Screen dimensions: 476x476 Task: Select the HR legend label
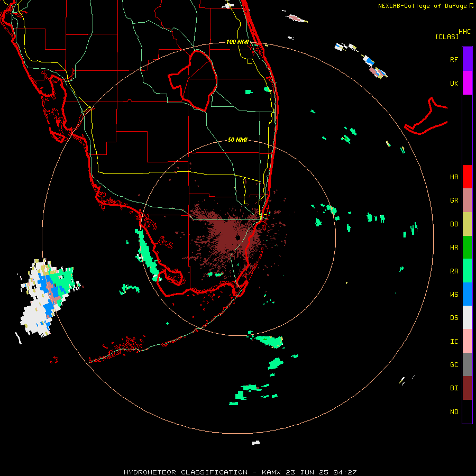pos(454,248)
